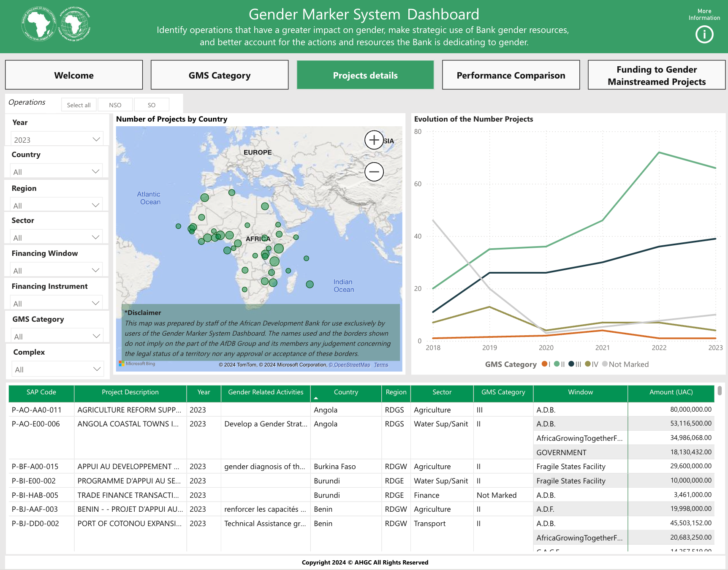Click the map Terms link
The image size is (728, 570).
pyautogui.click(x=381, y=365)
